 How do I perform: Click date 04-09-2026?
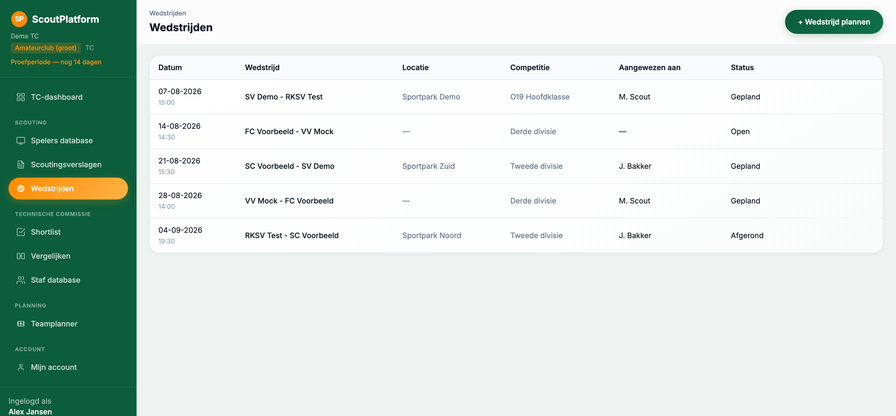coord(181,230)
